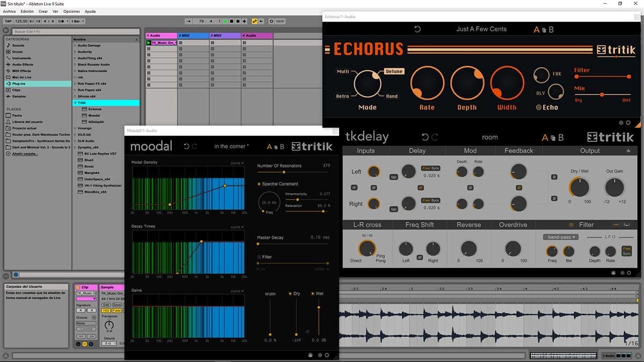Open Decay Times curve dropdown
644x362 pixels.
pyautogui.click(x=237, y=227)
